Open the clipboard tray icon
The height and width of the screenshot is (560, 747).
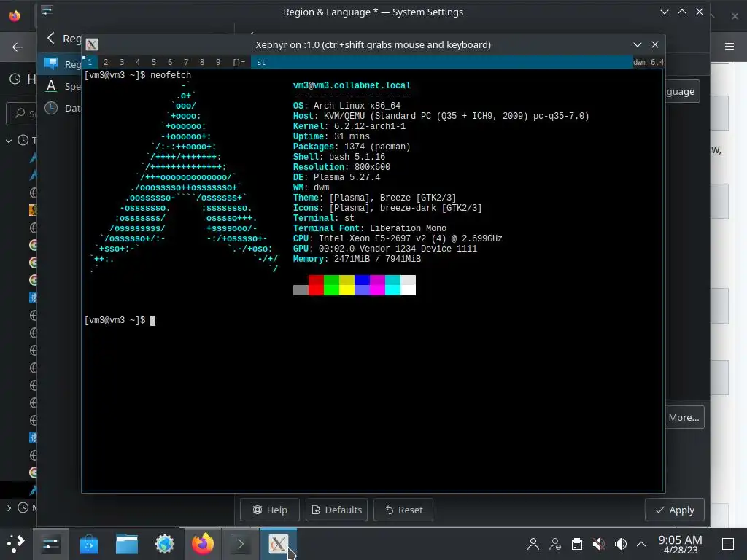pos(577,544)
